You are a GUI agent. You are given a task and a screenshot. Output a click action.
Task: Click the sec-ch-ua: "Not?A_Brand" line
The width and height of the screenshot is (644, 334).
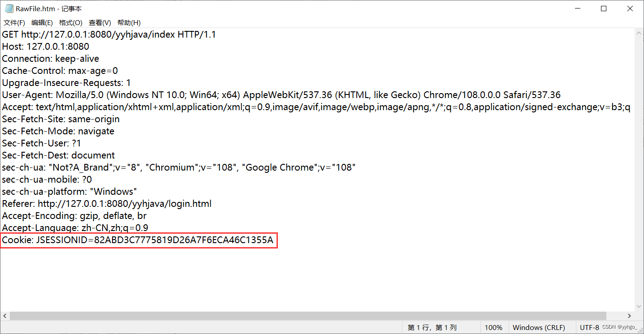179,167
